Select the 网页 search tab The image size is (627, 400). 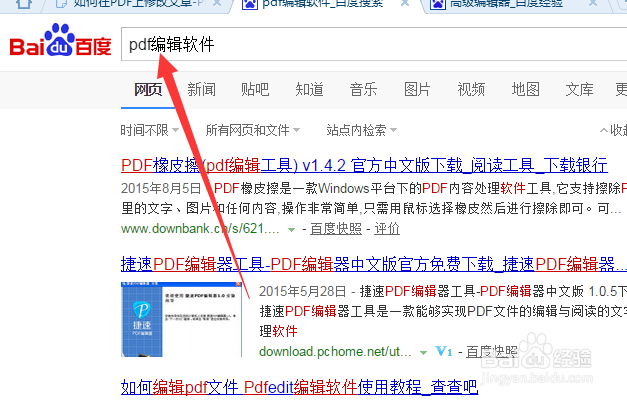(148, 89)
